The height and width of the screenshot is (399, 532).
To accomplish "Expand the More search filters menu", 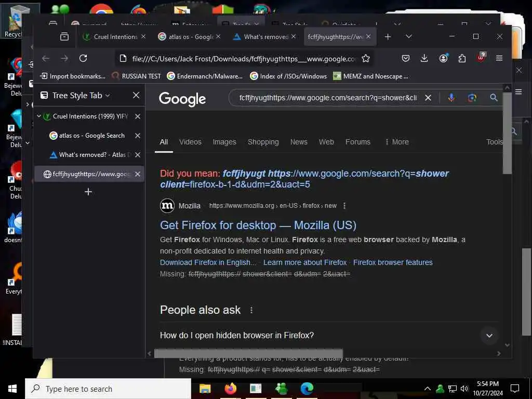I will click(396, 142).
